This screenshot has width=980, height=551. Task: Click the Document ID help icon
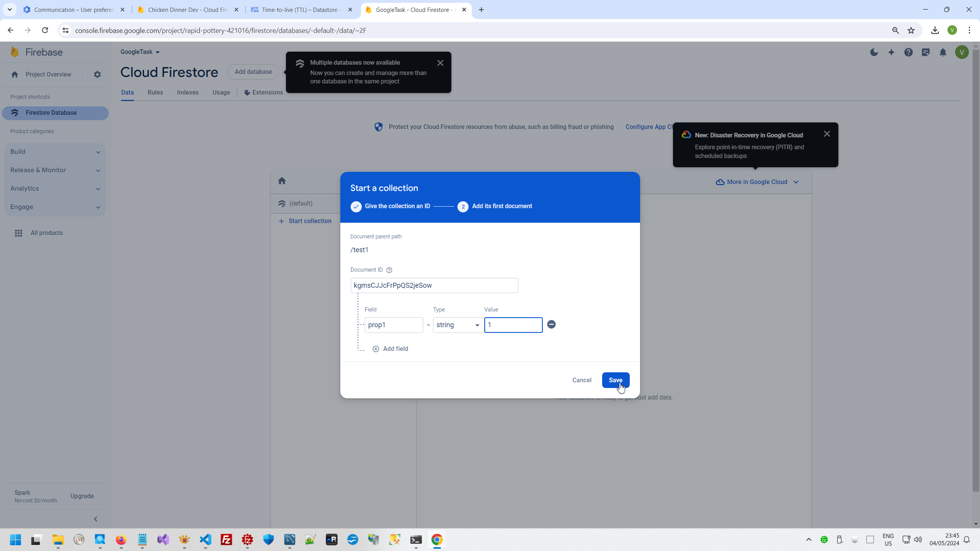click(x=389, y=270)
